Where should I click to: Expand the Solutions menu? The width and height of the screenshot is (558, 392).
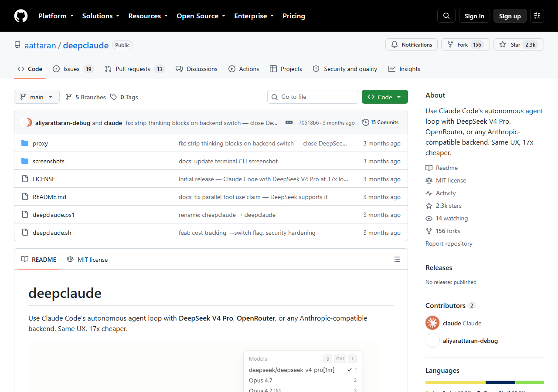click(x=101, y=16)
